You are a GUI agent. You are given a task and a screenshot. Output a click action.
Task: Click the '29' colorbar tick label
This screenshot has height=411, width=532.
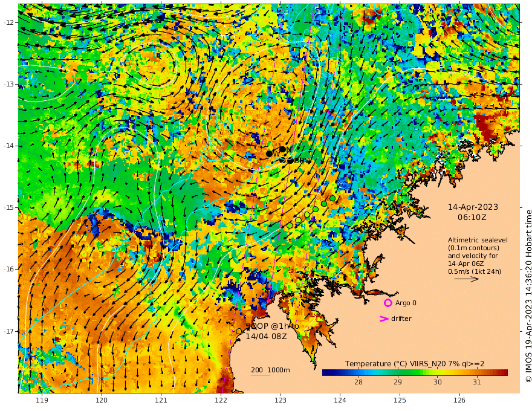point(398,382)
